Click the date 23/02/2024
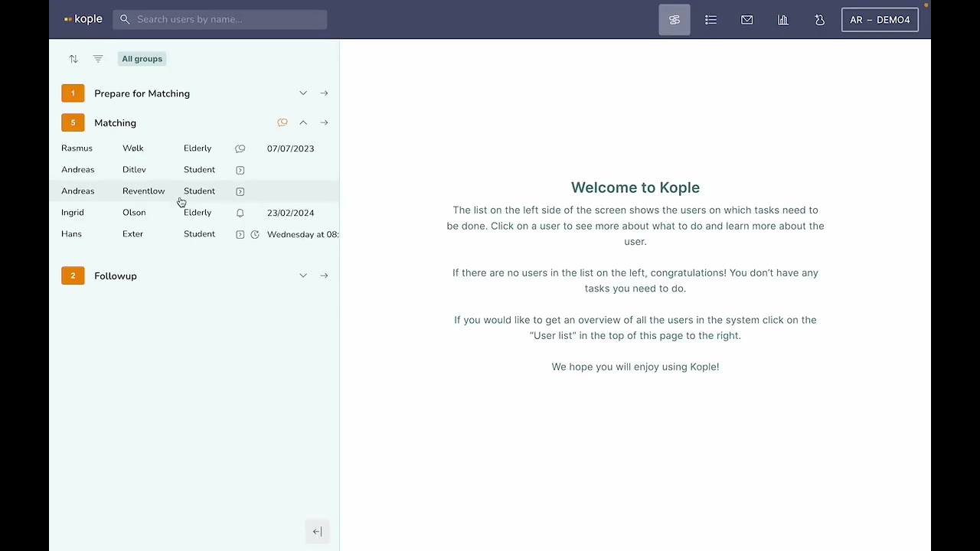The image size is (980, 551). [x=290, y=213]
